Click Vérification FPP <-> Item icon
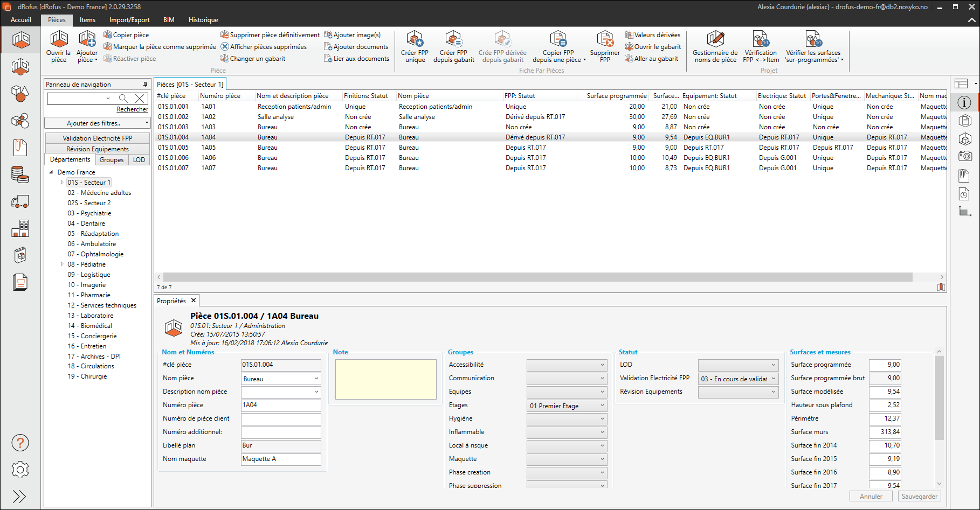The height and width of the screenshot is (510, 980). coord(760,40)
